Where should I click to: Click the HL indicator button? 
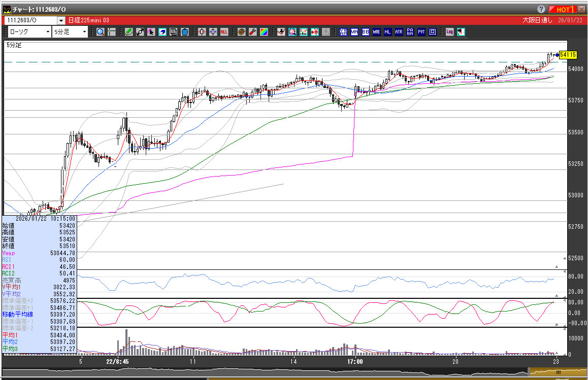point(387,32)
